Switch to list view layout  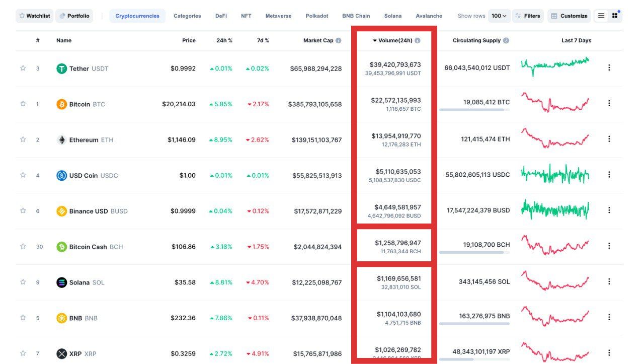point(601,16)
